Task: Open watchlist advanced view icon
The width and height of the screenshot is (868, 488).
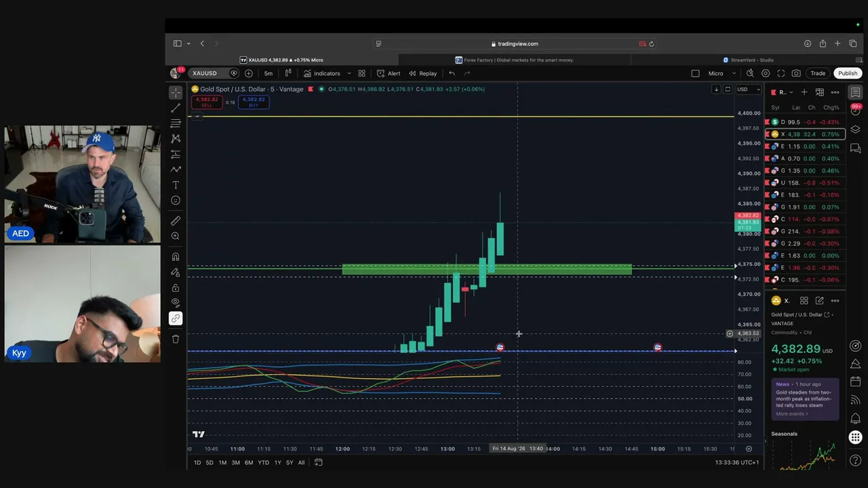Action: pyautogui.click(x=819, y=92)
